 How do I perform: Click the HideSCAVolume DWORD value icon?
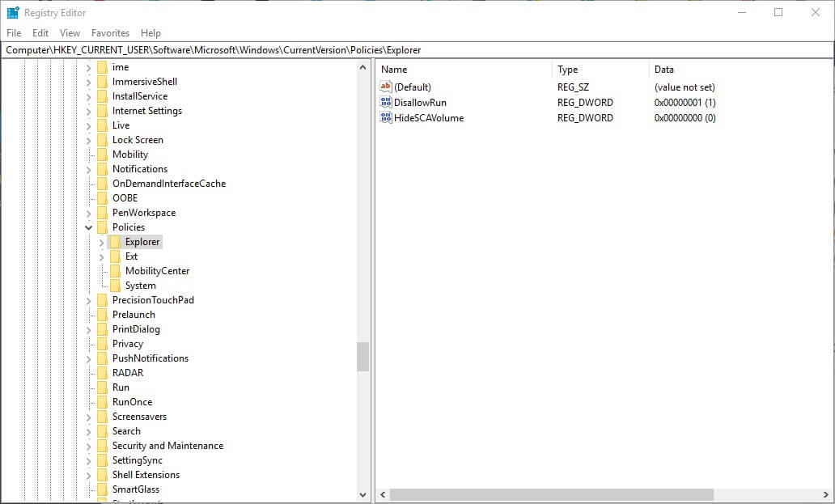386,117
